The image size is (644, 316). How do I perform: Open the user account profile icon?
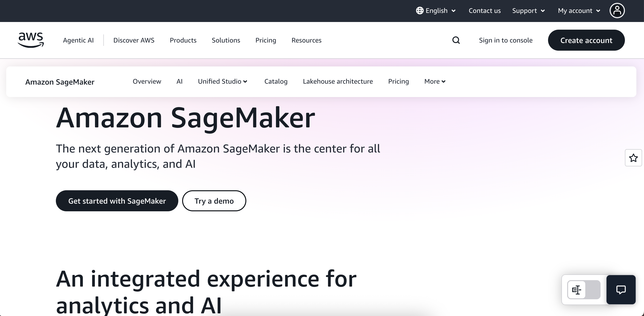coord(617,11)
